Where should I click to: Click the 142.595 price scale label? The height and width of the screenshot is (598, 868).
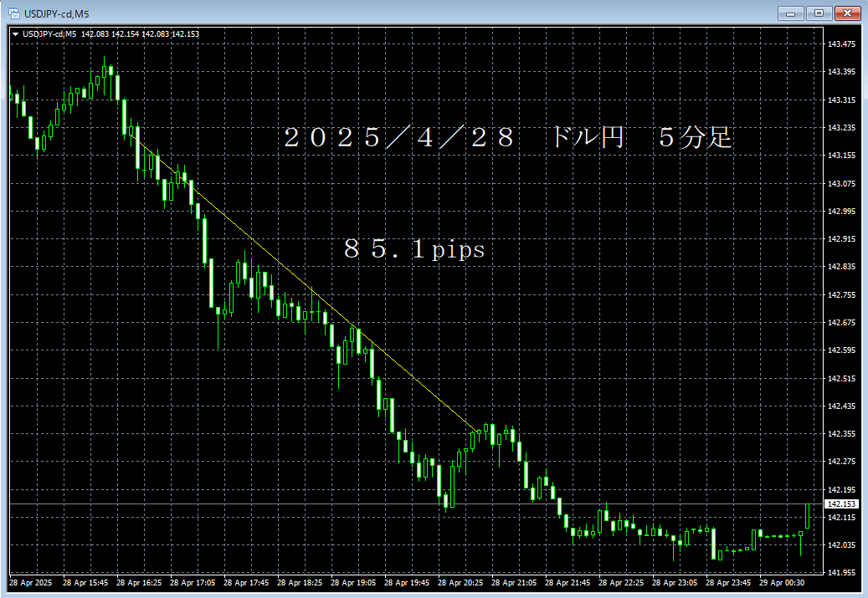(841, 350)
